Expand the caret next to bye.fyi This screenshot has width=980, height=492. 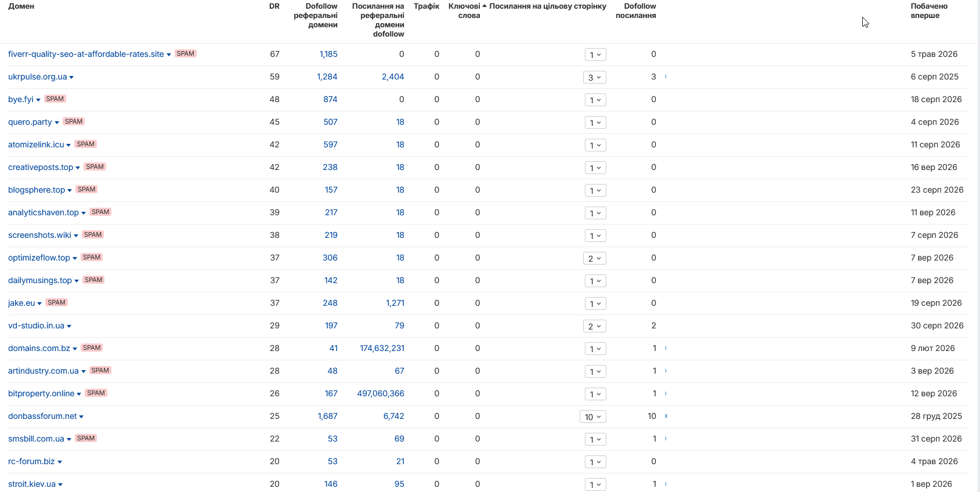coord(38,100)
